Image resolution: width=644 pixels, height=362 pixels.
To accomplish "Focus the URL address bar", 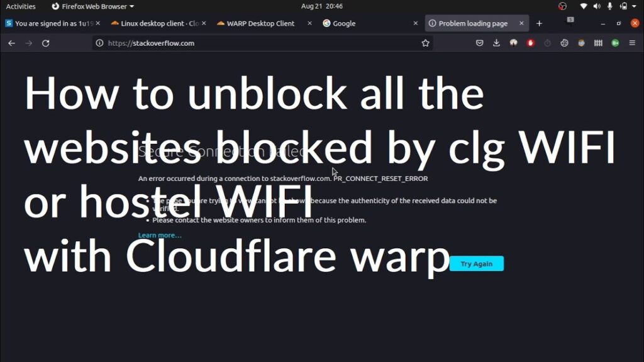I will point(263,43).
